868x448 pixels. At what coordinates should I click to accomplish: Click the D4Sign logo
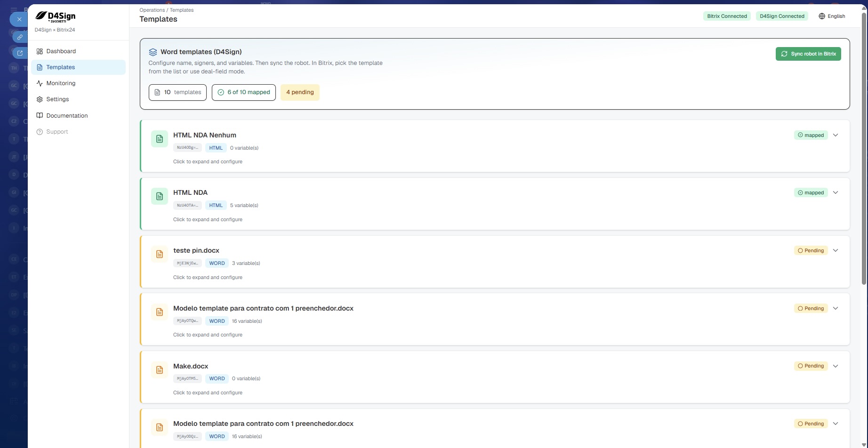tap(55, 17)
